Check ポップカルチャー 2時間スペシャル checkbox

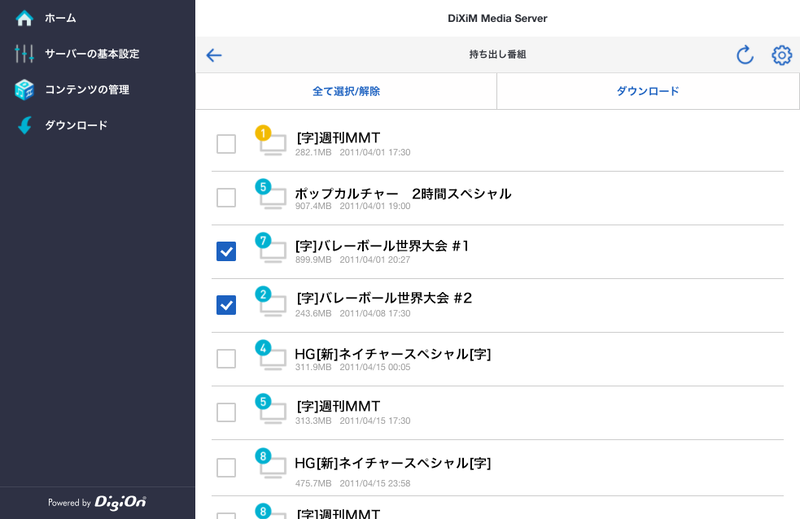[226, 197]
